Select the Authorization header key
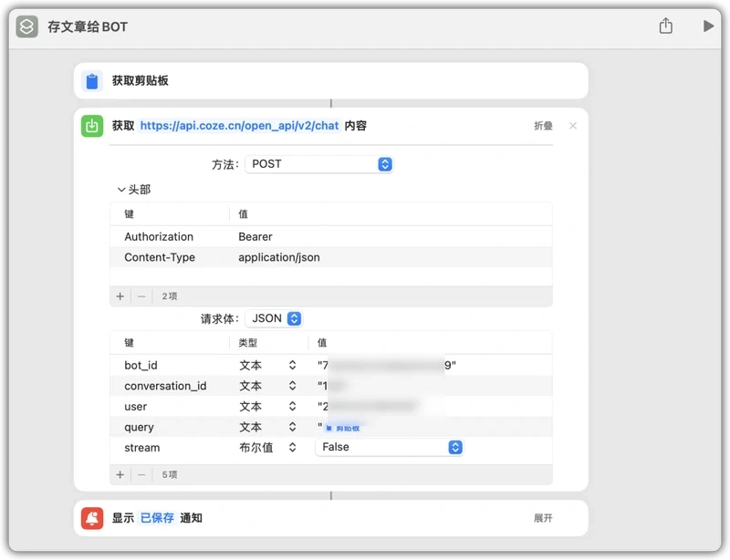 tap(159, 237)
